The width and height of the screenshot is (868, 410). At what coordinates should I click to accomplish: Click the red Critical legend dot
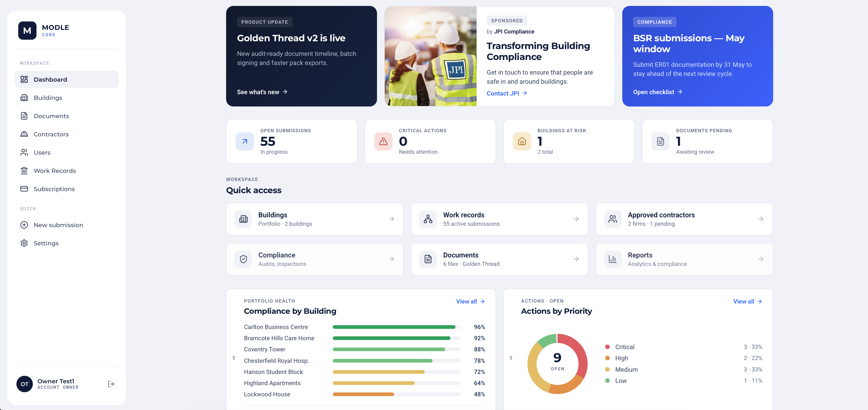607,347
